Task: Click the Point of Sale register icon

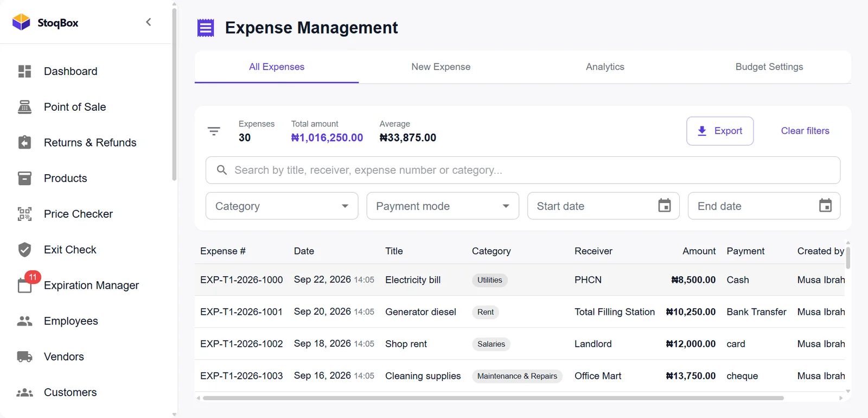Action: point(24,107)
